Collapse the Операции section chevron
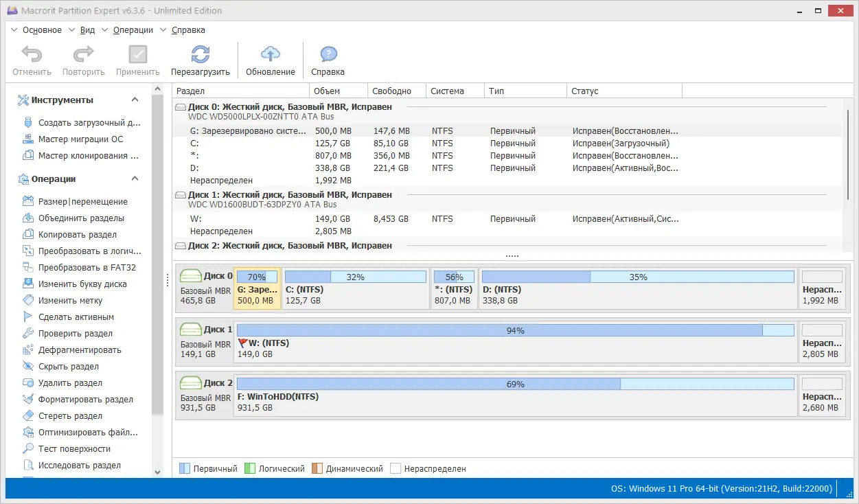 point(135,179)
